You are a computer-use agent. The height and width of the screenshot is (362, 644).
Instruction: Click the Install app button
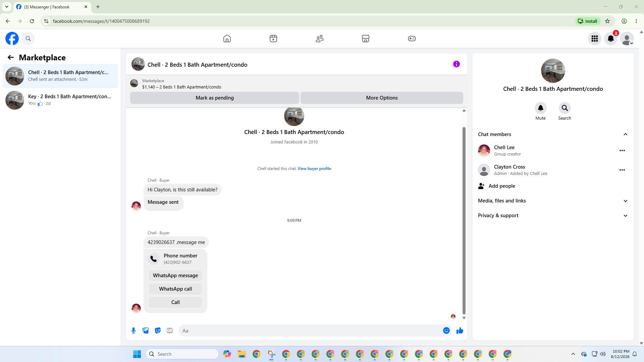click(x=588, y=21)
